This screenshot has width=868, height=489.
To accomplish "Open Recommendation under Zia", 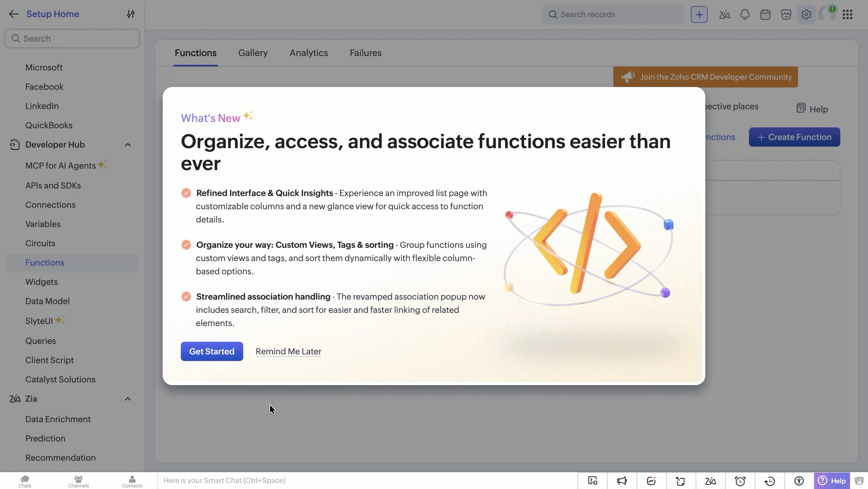I will click(60, 458).
